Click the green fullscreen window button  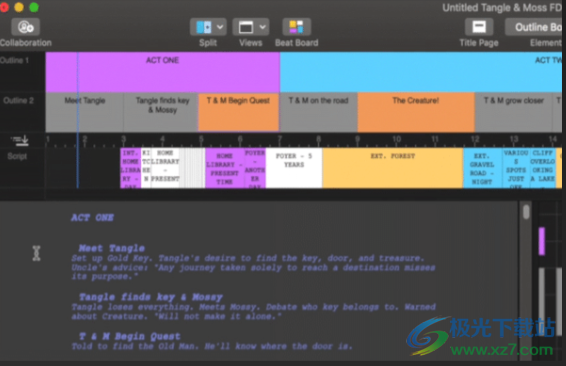click(34, 7)
